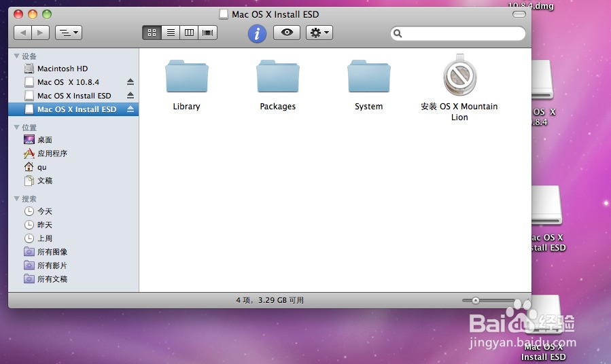
Task: Open the Action gear menu
Action: pos(319,33)
